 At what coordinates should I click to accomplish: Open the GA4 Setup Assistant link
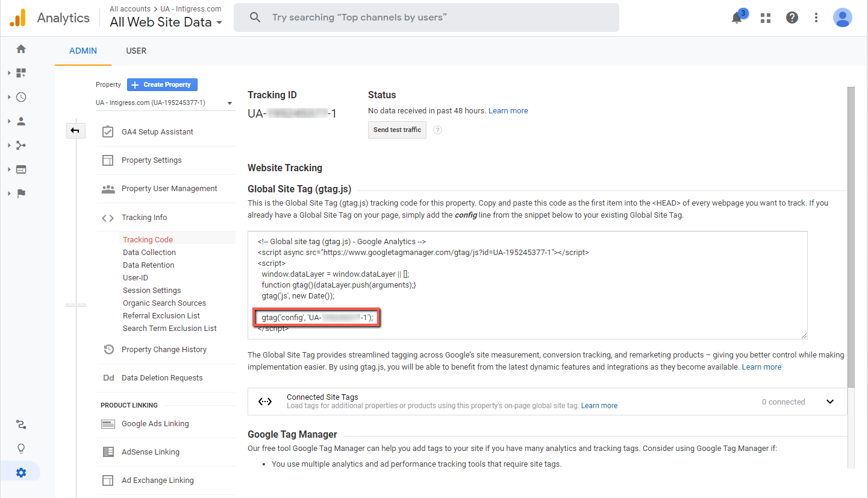(157, 132)
